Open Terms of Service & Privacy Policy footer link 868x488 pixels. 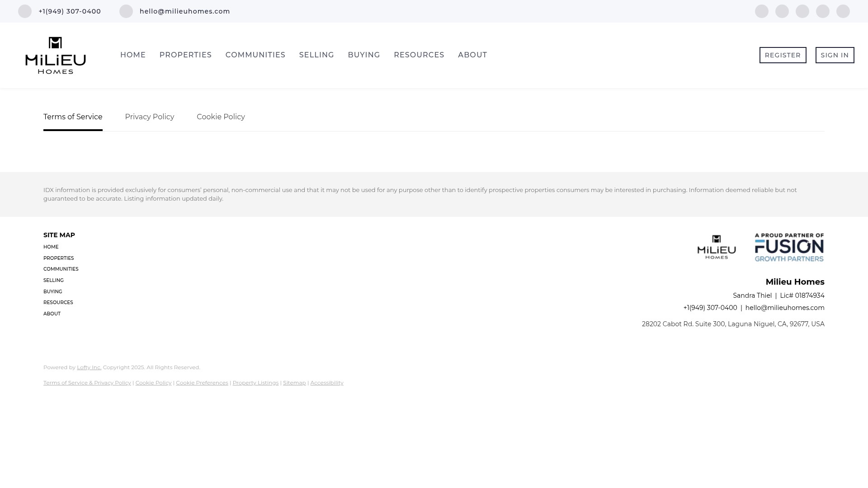(87, 383)
